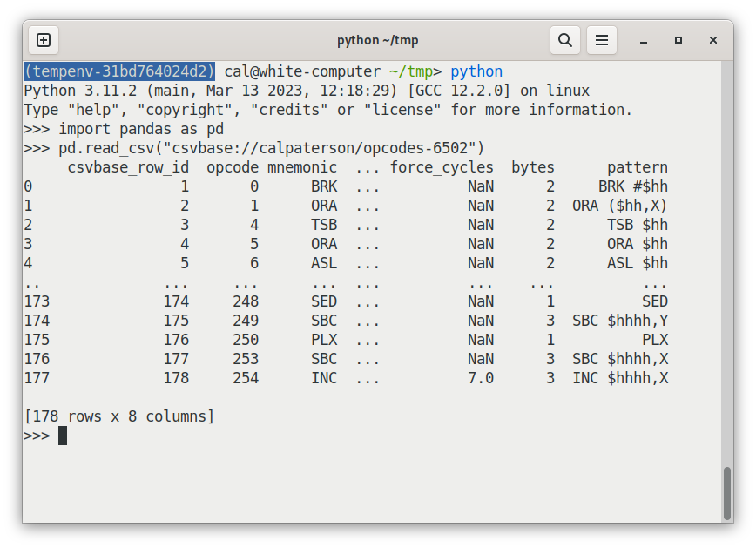The height and width of the screenshot is (548, 756).
Task: Click opcode value '248'
Action: pos(246,301)
